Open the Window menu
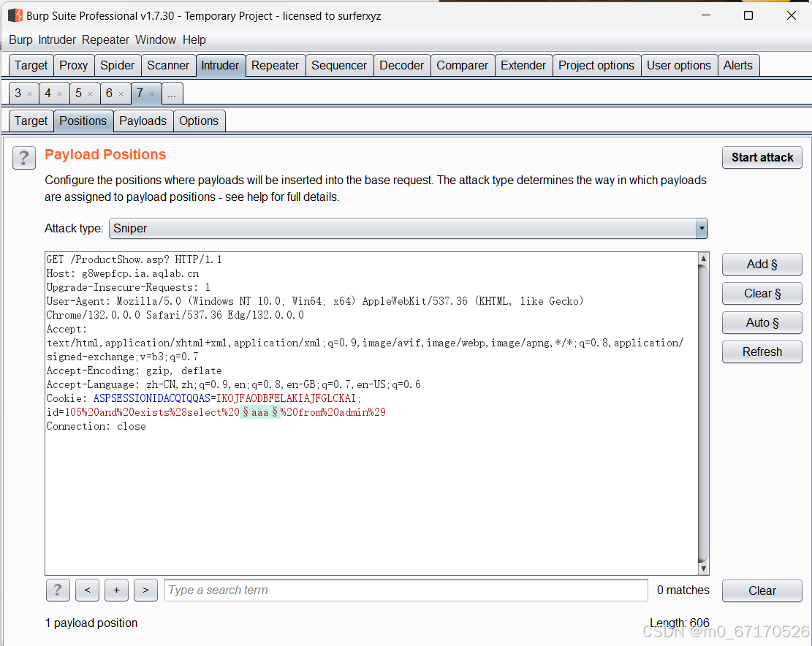This screenshot has height=646, width=812. click(x=156, y=40)
